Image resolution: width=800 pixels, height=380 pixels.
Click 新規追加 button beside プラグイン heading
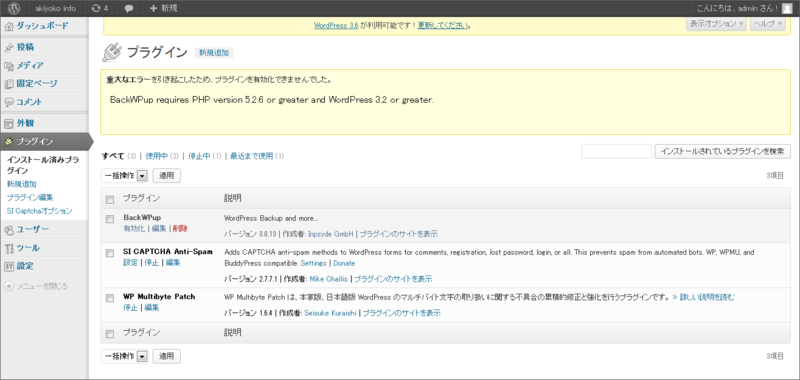(x=214, y=53)
